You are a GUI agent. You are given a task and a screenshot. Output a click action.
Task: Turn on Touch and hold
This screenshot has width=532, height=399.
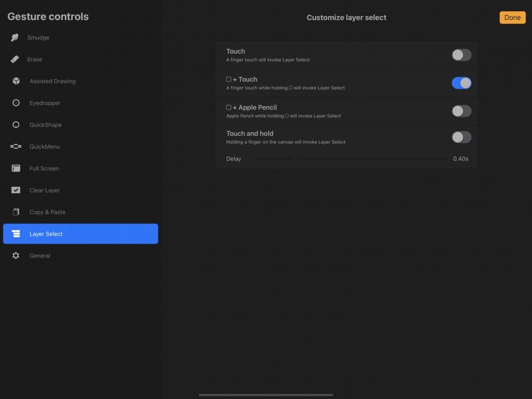click(x=461, y=137)
